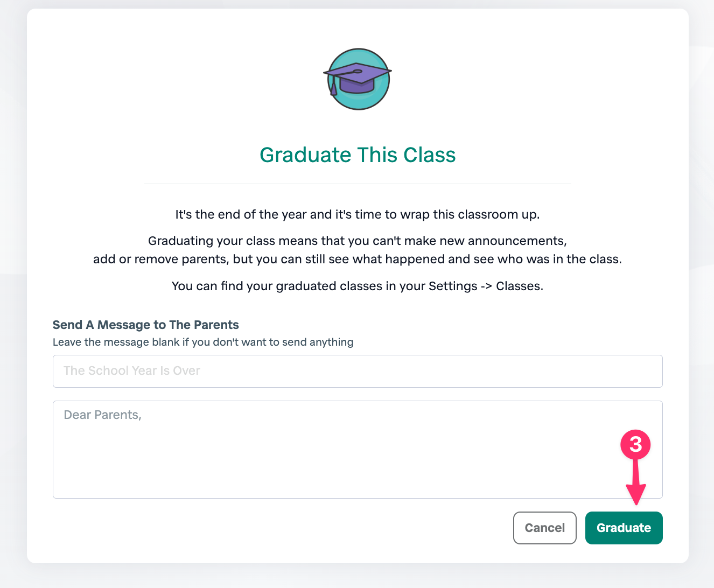Click the "Graduate This Class" heading
This screenshot has width=714, height=588.
(x=358, y=155)
